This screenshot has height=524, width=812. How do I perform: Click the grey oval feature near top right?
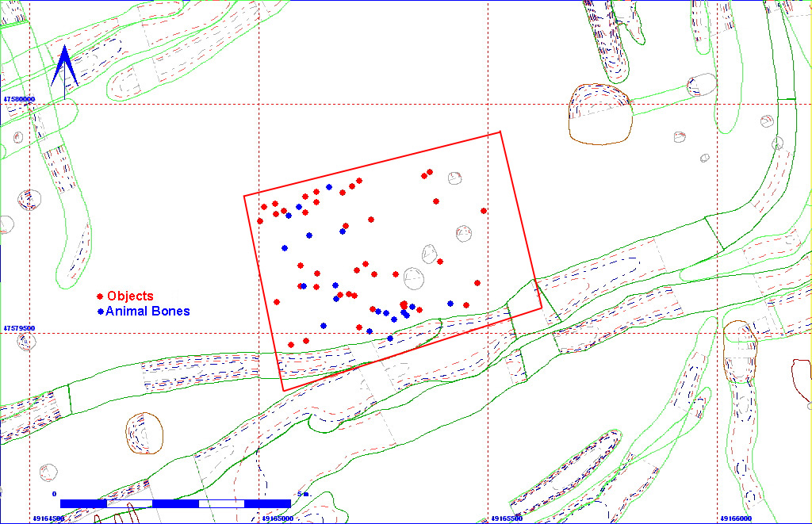coord(702,82)
